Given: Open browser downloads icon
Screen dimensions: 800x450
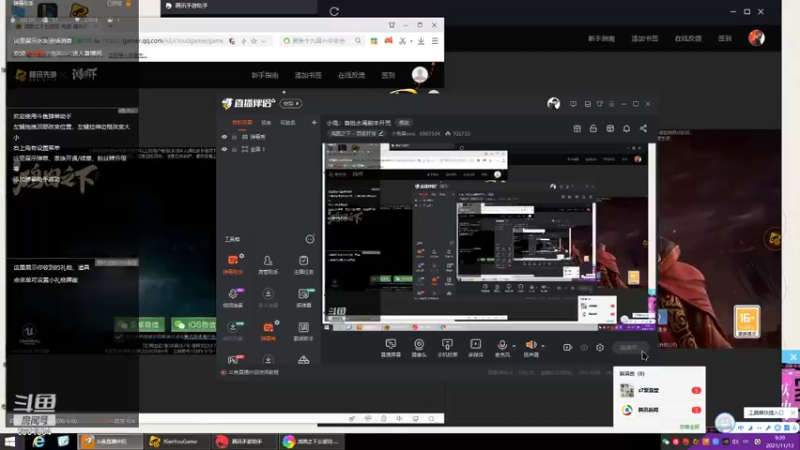Looking at the screenshot, I should pyautogui.click(x=421, y=41).
